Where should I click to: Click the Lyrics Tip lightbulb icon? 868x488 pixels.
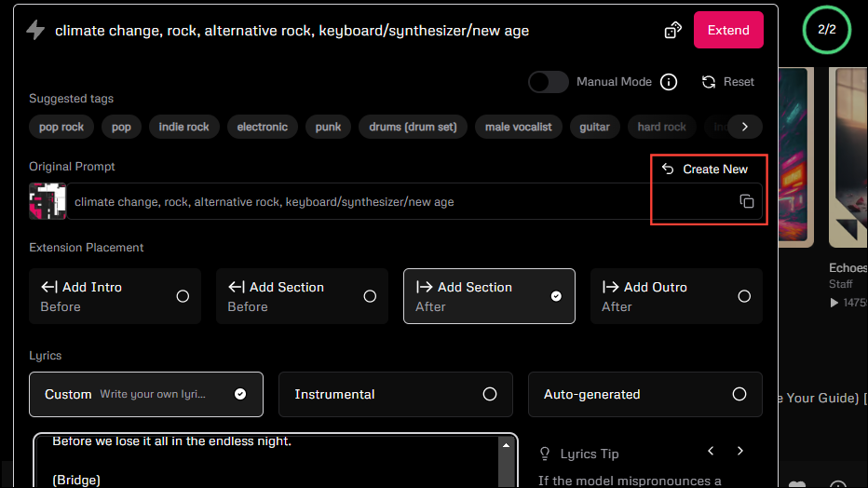coord(546,454)
